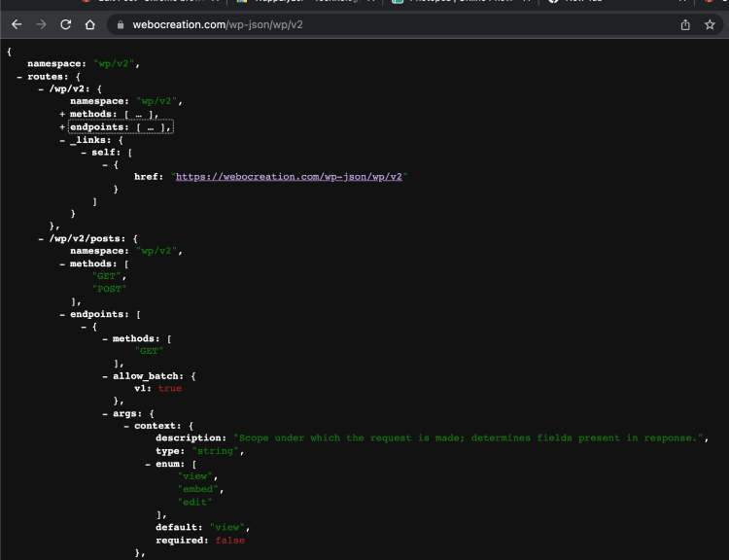Screen dimensions: 729x560
Task: Go back to the previous page
Action: (x=17, y=24)
